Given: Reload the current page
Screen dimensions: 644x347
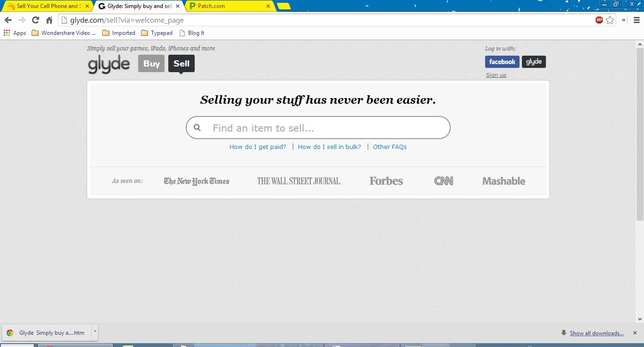Looking at the screenshot, I should pos(35,20).
